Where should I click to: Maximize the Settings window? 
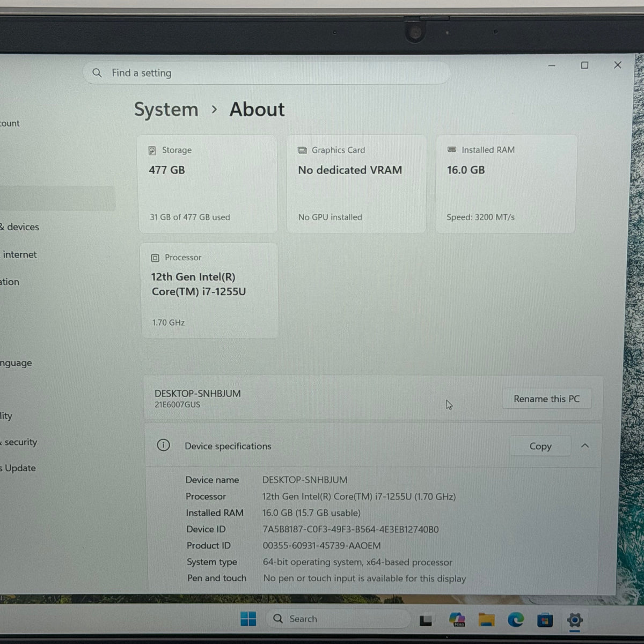pyautogui.click(x=585, y=65)
